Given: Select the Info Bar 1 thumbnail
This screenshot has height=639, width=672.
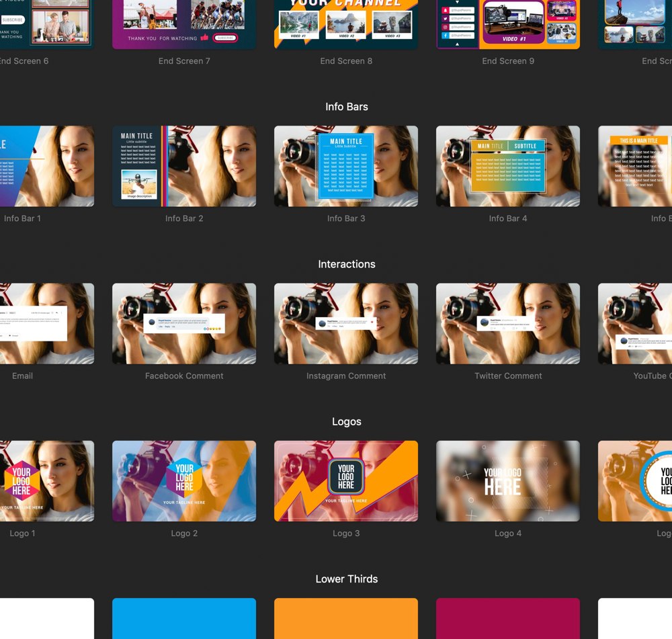Looking at the screenshot, I should point(47,166).
